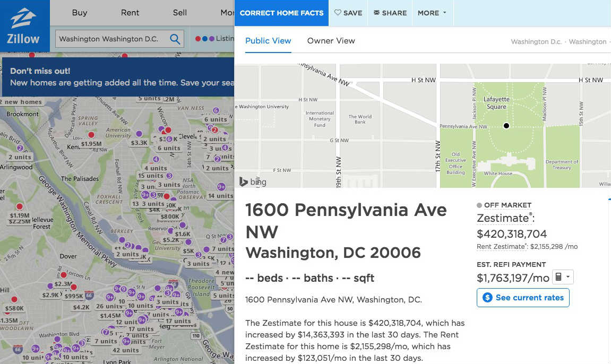The height and width of the screenshot is (364, 611).
Task: Click the Zillow logo
Action: tap(24, 25)
